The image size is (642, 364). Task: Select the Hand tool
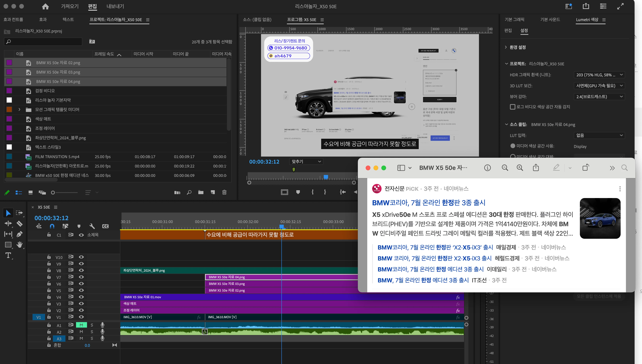20,244
